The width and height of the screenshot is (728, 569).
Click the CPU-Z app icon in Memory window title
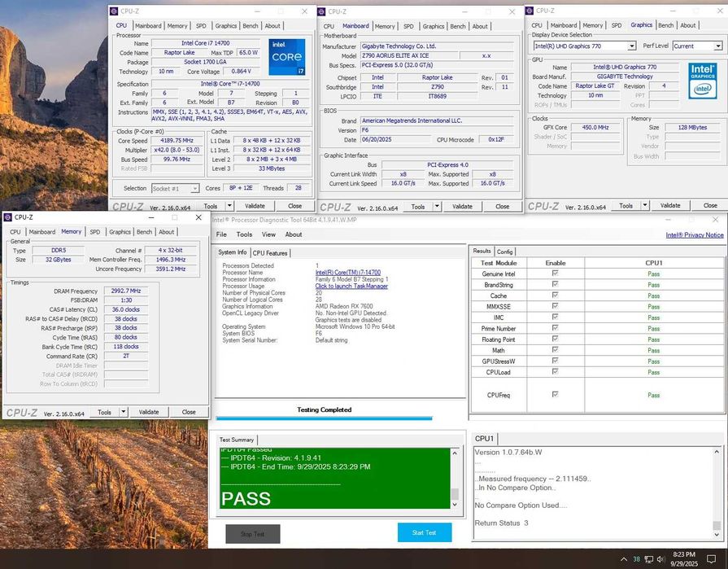pyautogui.click(x=7, y=217)
